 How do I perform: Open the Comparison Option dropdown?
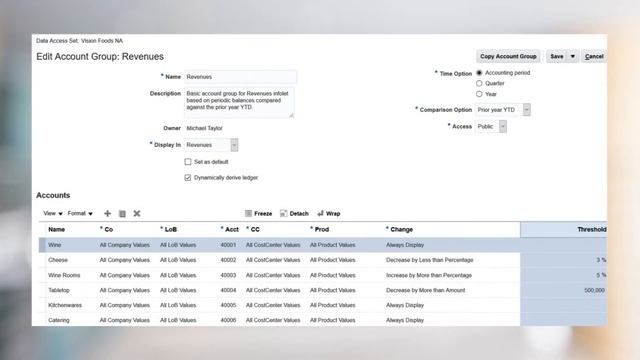click(527, 110)
